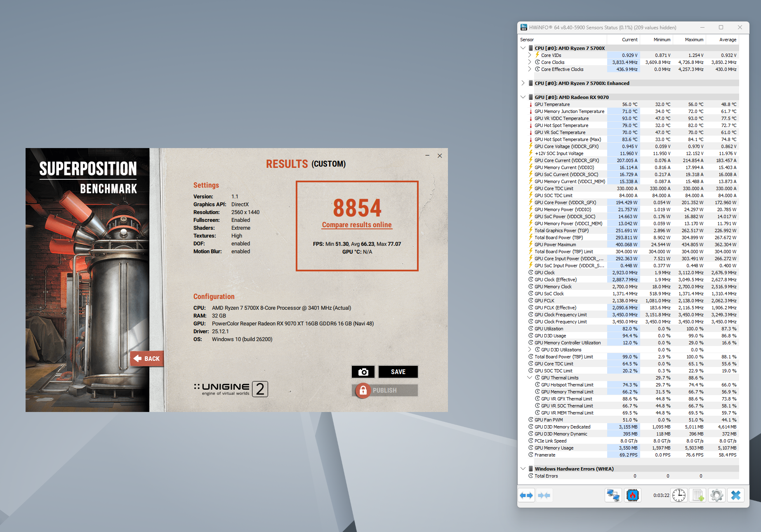The height and width of the screenshot is (532, 761).
Task: Start logging with the sheet-plus icon
Action: pyautogui.click(x=698, y=495)
